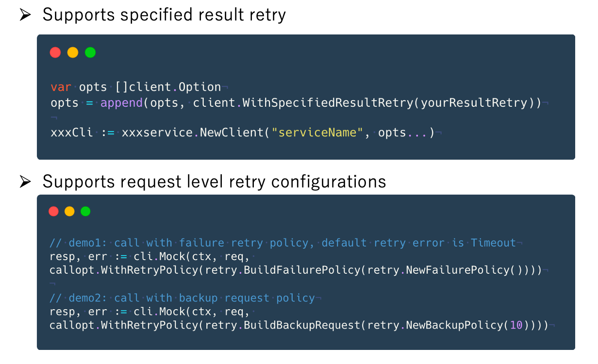This screenshot has width=598, height=364.
Task: Click the purple "append" function call
Action: point(122,103)
